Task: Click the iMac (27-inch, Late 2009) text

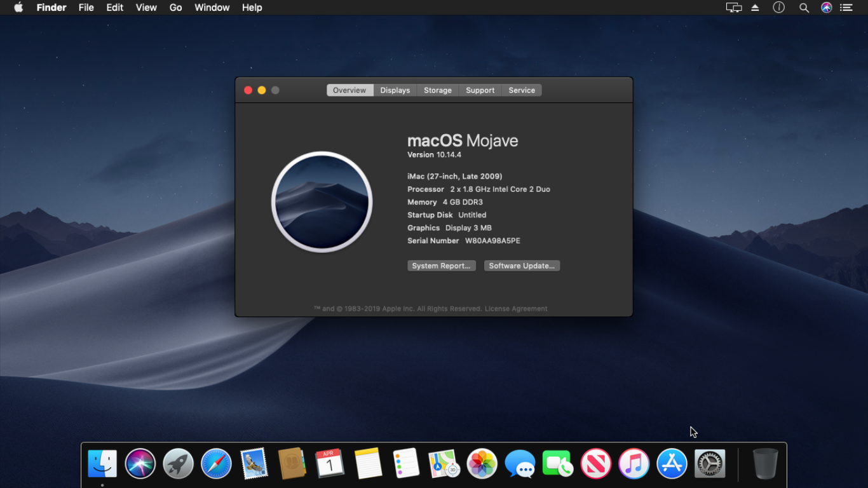Action: pyautogui.click(x=455, y=177)
